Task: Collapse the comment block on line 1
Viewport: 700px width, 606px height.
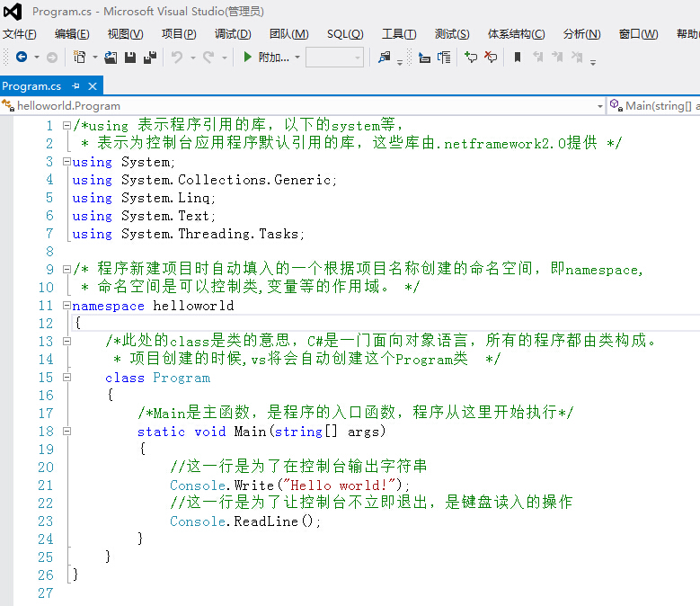Action: 66,126
